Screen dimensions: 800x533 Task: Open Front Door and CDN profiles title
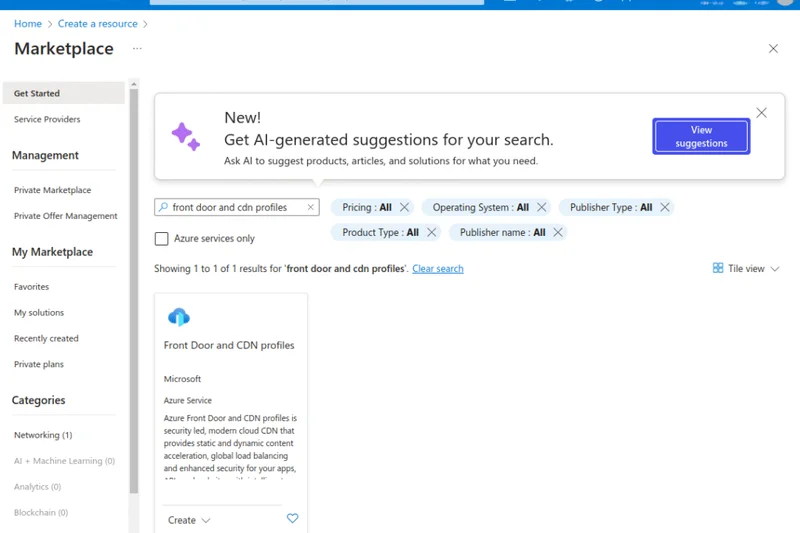pos(229,345)
